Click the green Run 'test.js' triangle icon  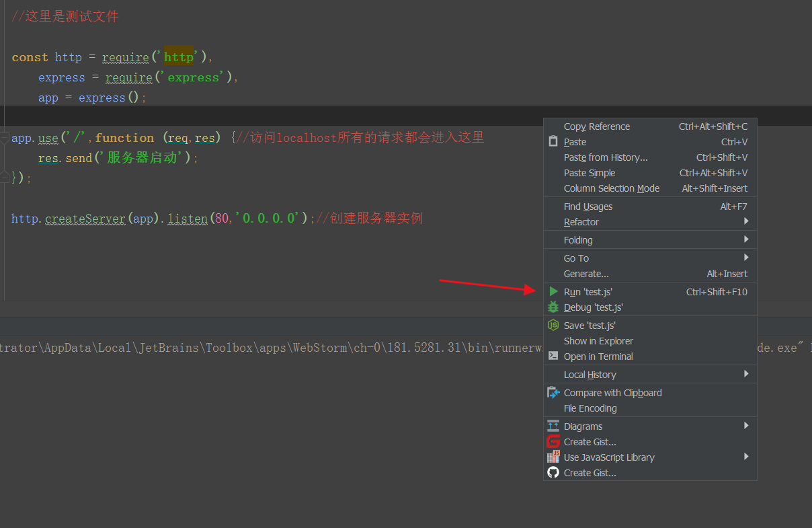[x=553, y=292]
